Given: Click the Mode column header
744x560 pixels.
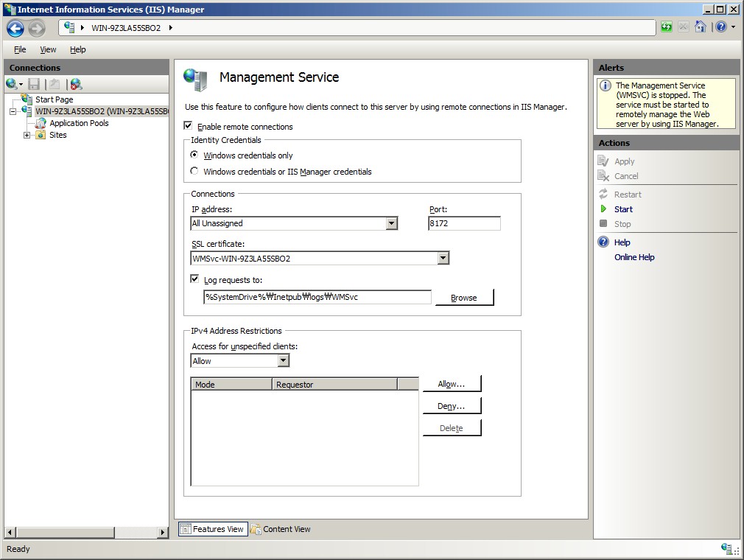Looking at the screenshot, I should point(231,384).
